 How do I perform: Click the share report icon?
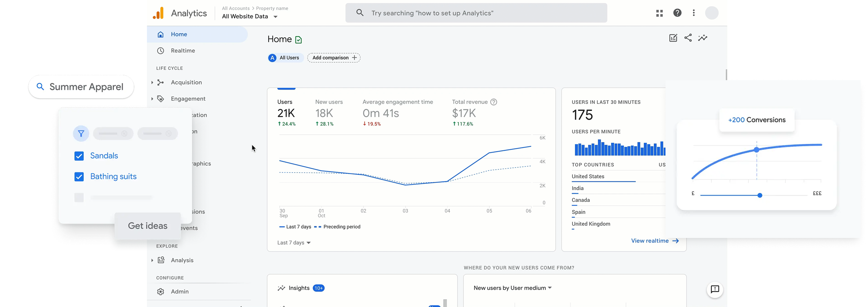[x=688, y=38]
